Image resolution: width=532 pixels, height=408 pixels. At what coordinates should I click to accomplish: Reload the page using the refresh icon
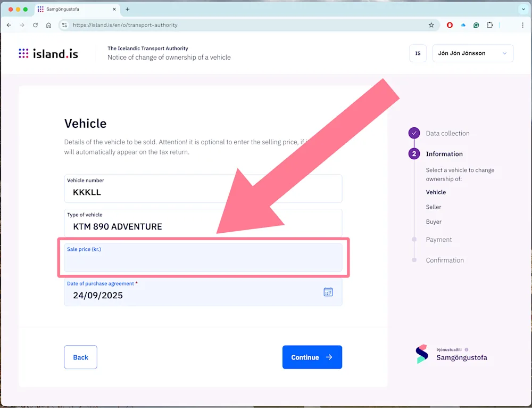(35, 25)
